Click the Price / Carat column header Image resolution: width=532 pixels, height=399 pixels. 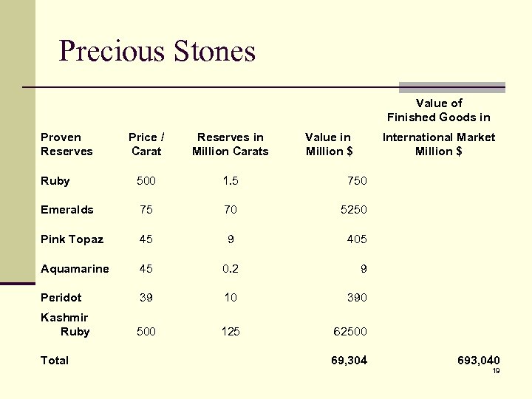[146, 144]
